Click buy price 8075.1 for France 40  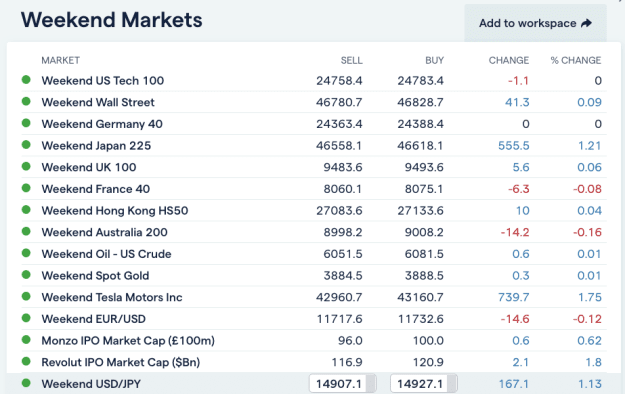pyautogui.click(x=424, y=189)
